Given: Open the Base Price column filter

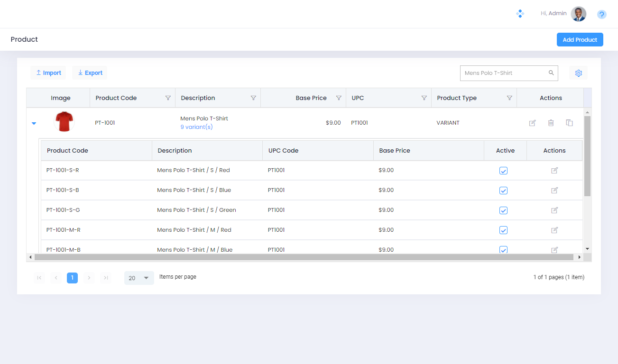Looking at the screenshot, I should tap(339, 98).
